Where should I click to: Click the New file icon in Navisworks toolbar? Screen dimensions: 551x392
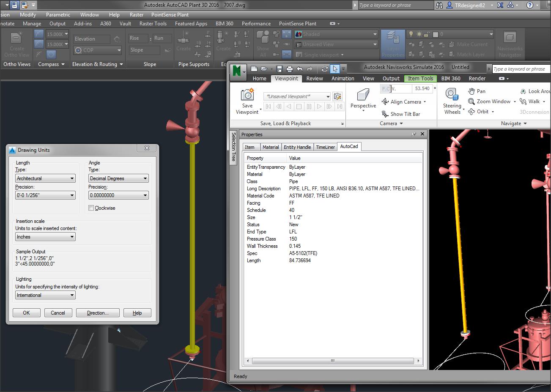pos(254,69)
